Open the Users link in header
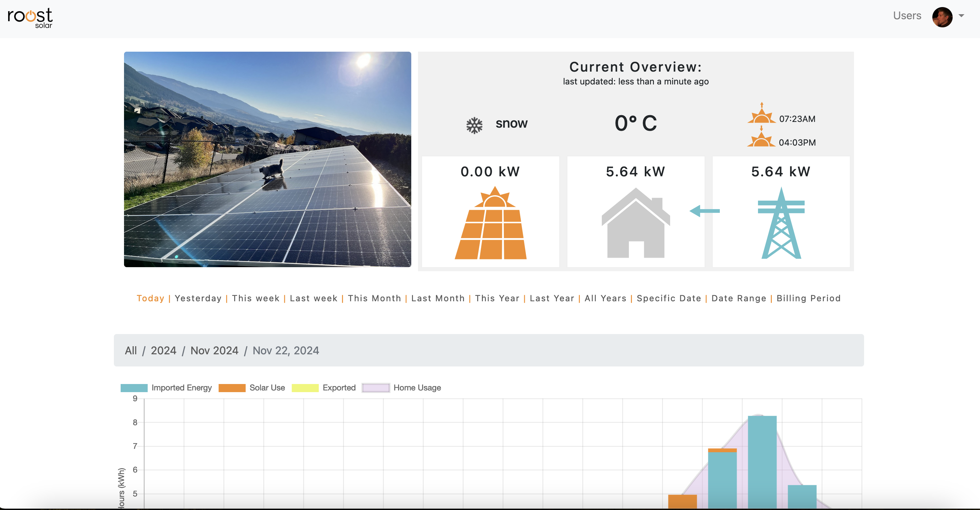The height and width of the screenshot is (510, 980). coord(907,16)
